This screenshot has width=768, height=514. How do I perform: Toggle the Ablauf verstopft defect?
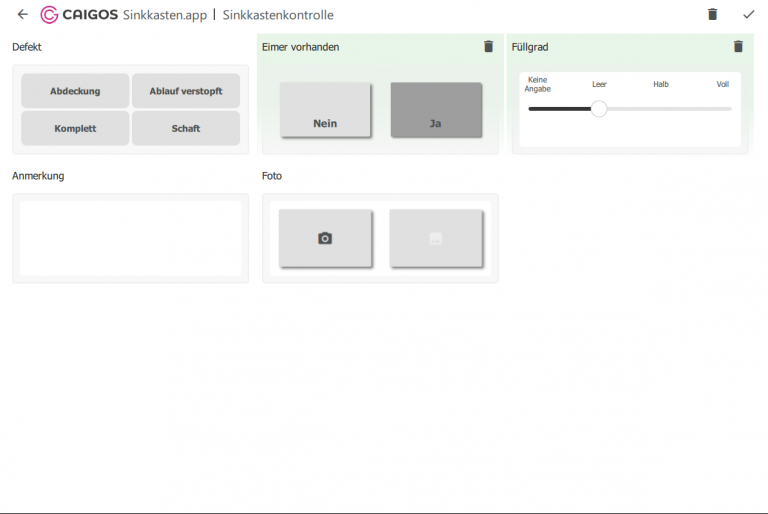click(x=186, y=91)
